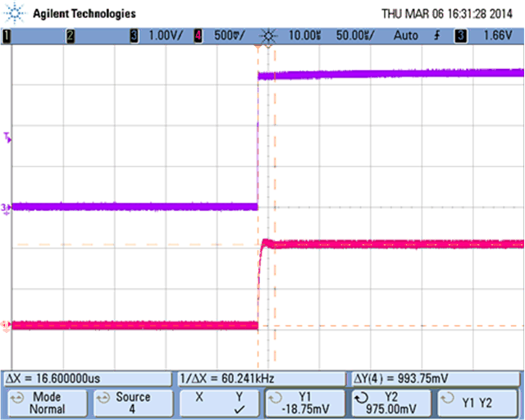Click the Auto trigger mode indicator

click(405, 36)
